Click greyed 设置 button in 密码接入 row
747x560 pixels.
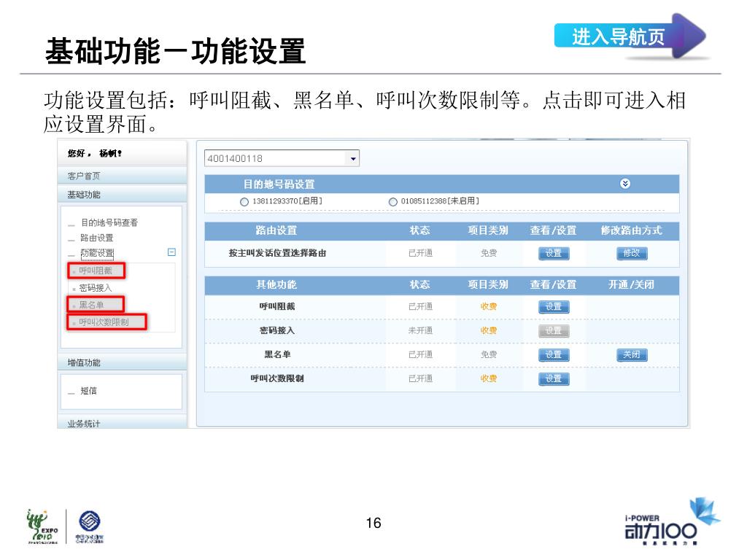tap(554, 330)
